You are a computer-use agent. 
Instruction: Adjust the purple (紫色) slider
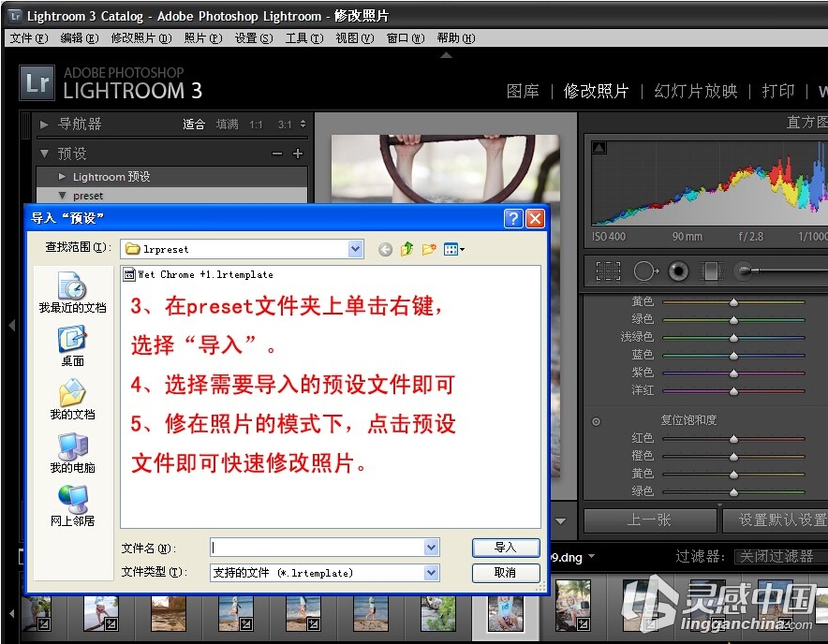coord(733,373)
